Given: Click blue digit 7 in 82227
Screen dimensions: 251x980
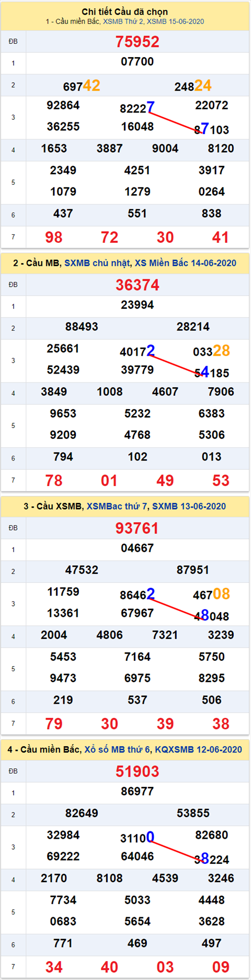Looking at the screenshot, I should [151, 107].
